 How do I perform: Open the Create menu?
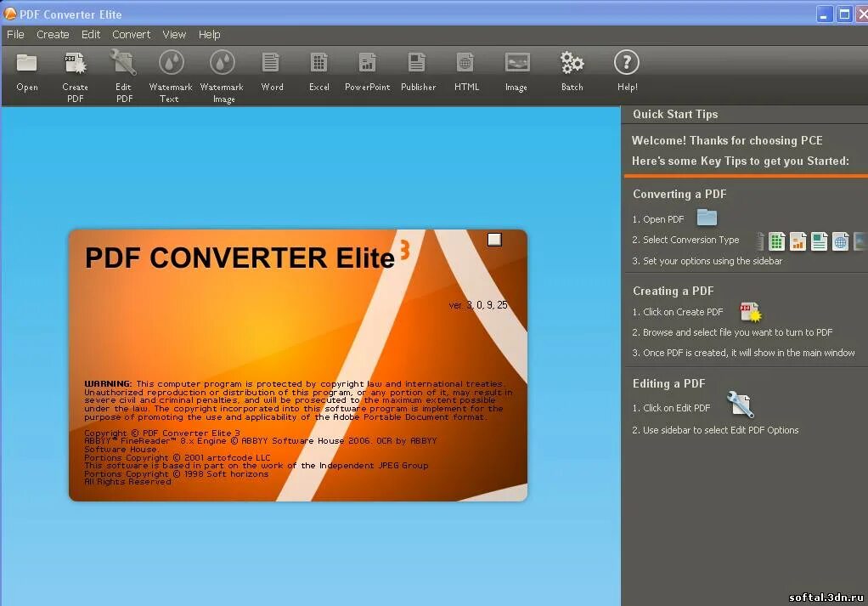coord(54,34)
